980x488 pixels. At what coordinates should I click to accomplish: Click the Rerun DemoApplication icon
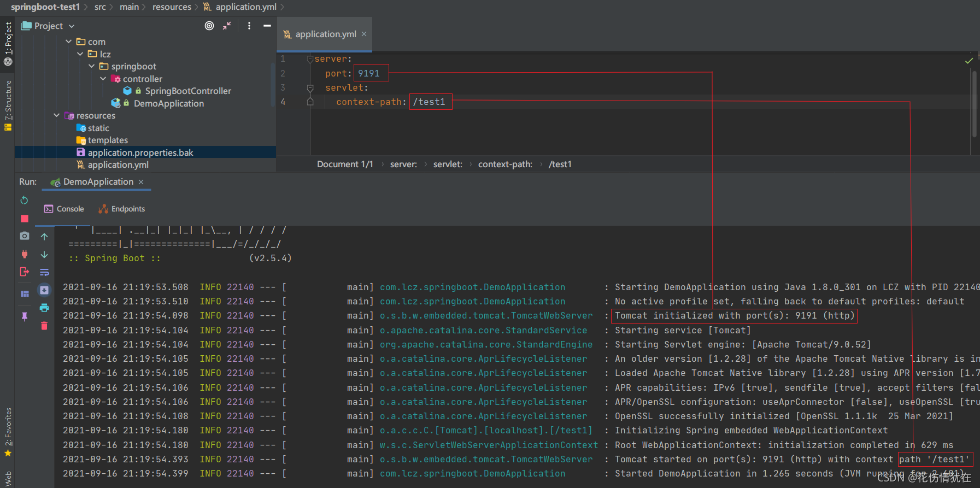(x=24, y=201)
